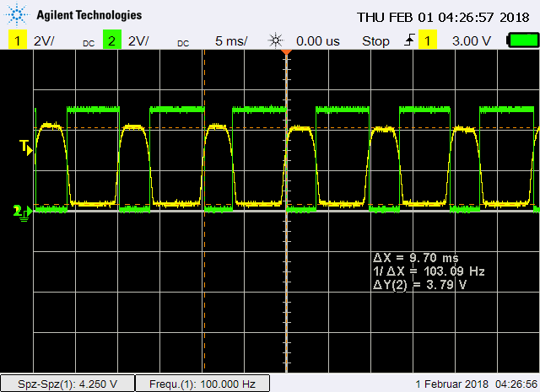Click the yellow trigger source 1 badge
The width and height of the screenshot is (540, 392).
click(x=428, y=40)
